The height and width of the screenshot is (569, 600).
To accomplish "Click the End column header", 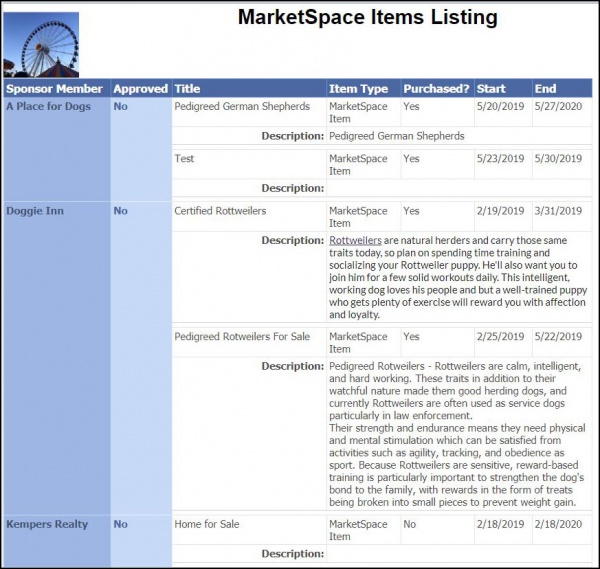I will [545, 89].
